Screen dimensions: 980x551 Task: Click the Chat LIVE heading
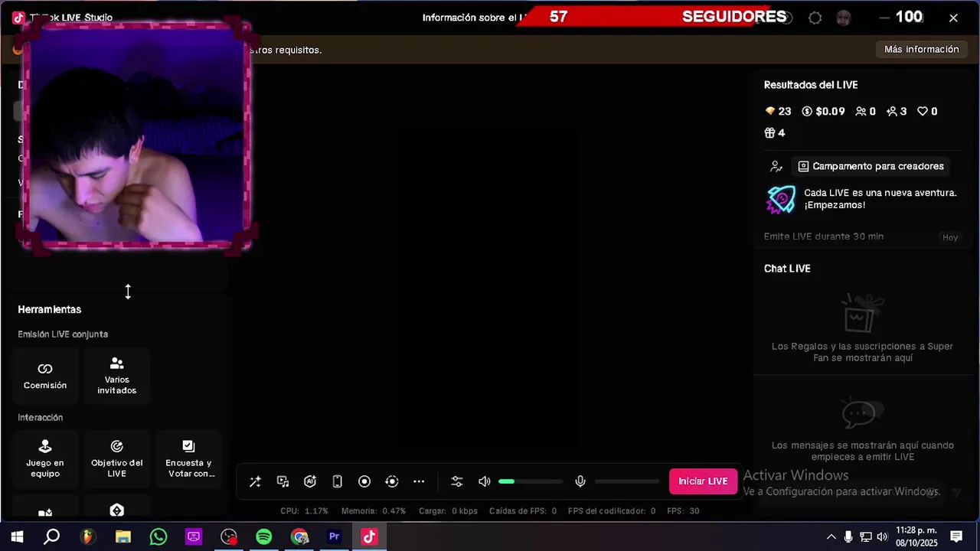(x=787, y=269)
